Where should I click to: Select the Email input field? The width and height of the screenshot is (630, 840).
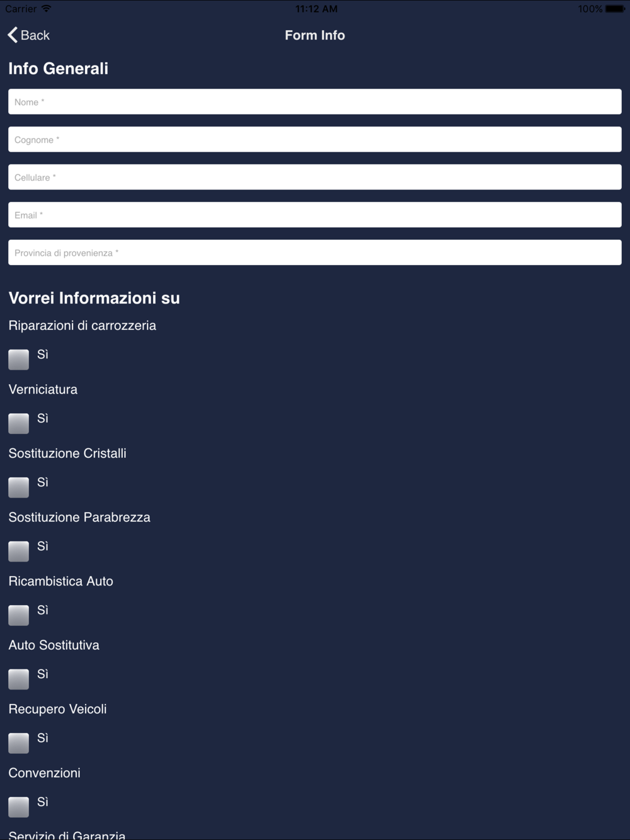click(315, 215)
